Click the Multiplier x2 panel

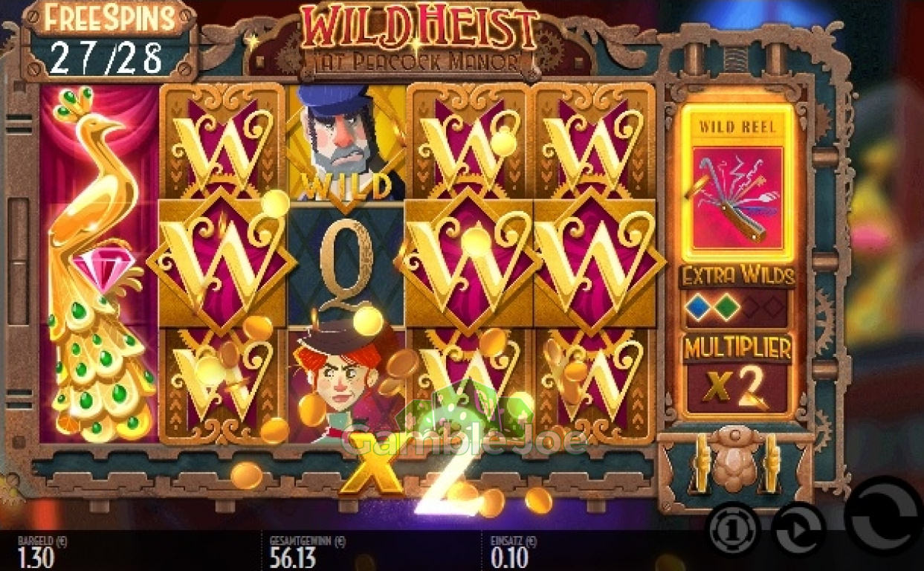click(737, 375)
